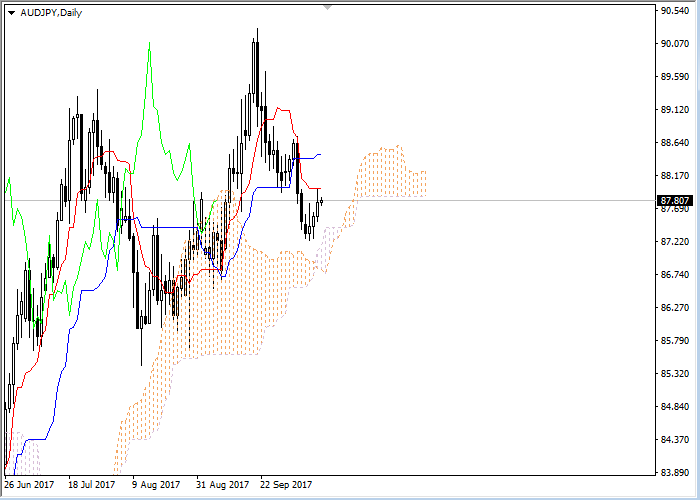The width and height of the screenshot is (700, 500).
Task: Click the 83.890 price scale label
Action: 675,473
